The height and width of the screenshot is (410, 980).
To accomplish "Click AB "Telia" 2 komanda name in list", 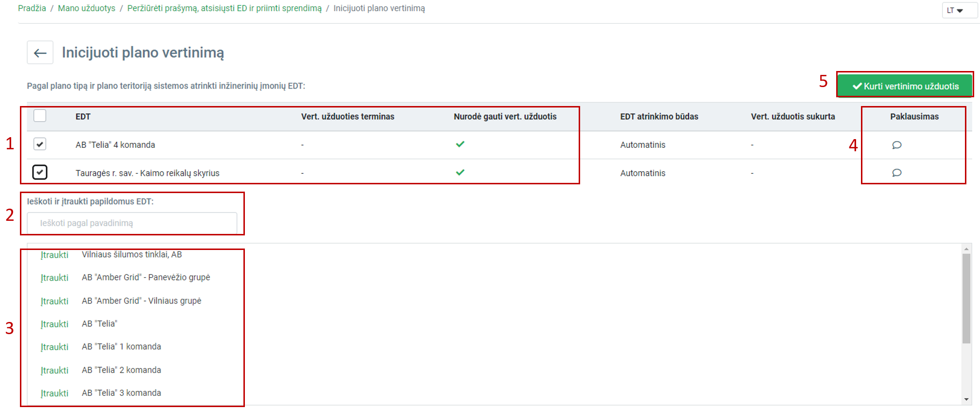I will 121,370.
